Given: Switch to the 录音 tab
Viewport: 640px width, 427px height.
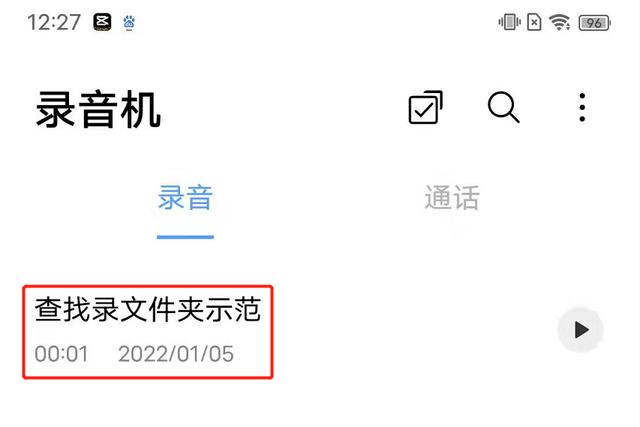Looking at the screenshot, I should point(185,198).
